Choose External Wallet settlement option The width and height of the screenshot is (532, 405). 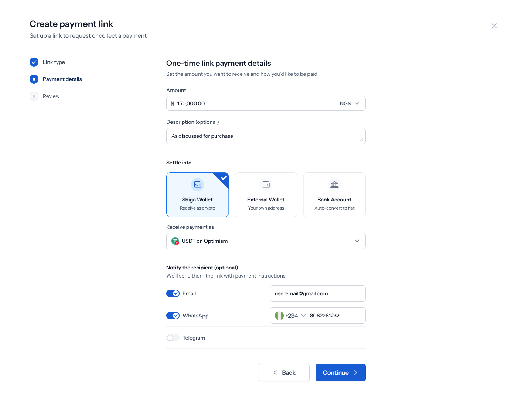pyautogui.click(x=266, y=195)
